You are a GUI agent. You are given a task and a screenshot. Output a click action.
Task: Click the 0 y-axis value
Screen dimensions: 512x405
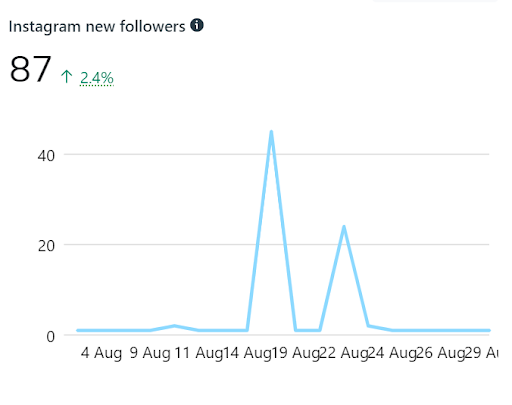(x=51, y=337)
